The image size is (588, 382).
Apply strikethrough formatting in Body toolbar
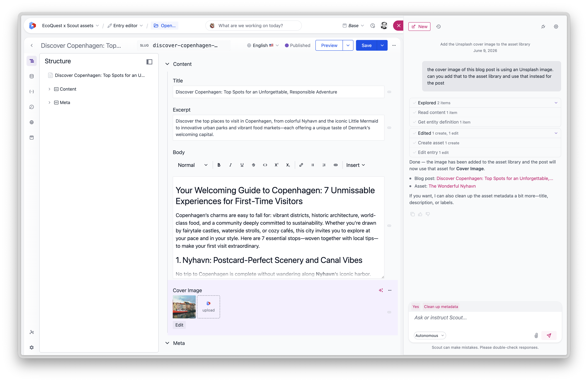point(253,165)
